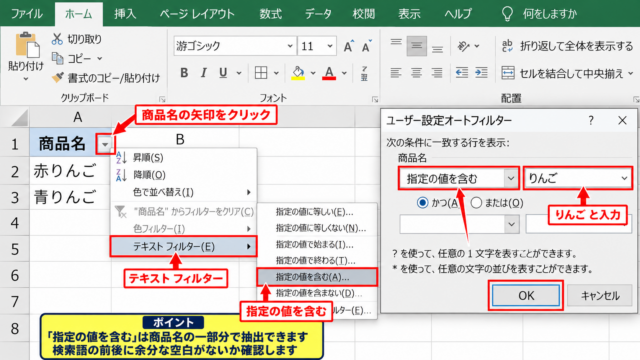Choose 指定の値に等しい(E)... filter option
640x360 pixels.
coord(317,212)
